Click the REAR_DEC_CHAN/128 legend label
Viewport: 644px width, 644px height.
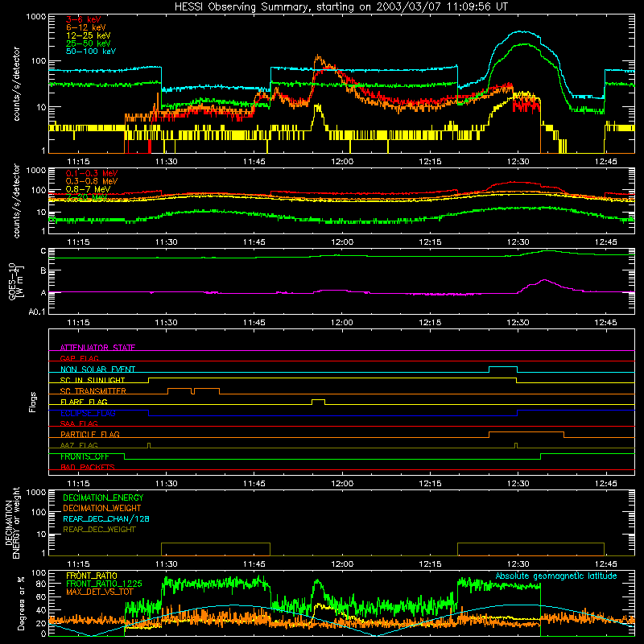pos(106,518)
